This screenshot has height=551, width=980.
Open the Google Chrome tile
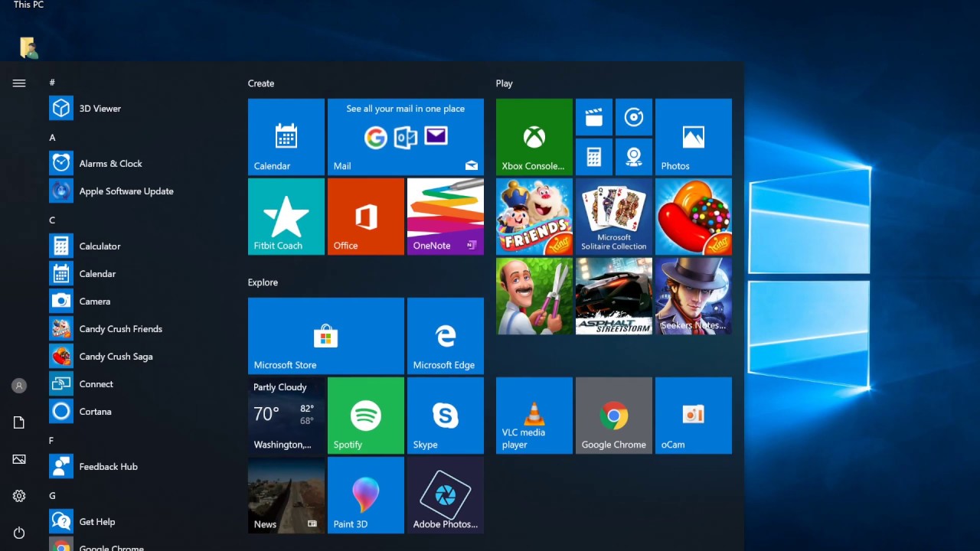pos(614,416)
